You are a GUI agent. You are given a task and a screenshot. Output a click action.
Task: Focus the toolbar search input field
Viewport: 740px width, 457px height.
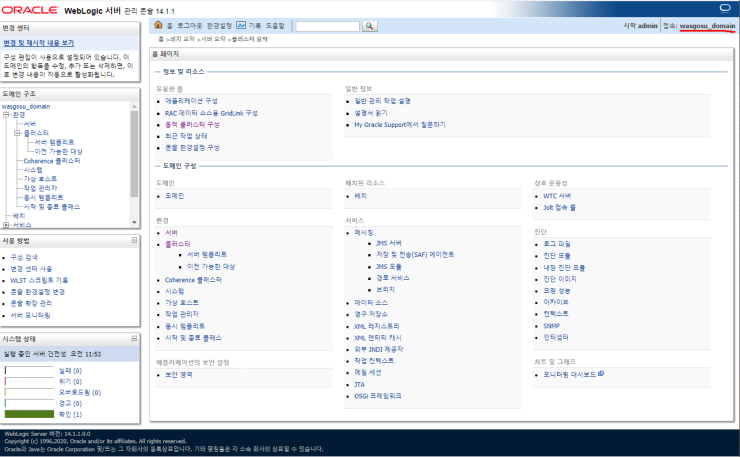[x=328, y=26]
